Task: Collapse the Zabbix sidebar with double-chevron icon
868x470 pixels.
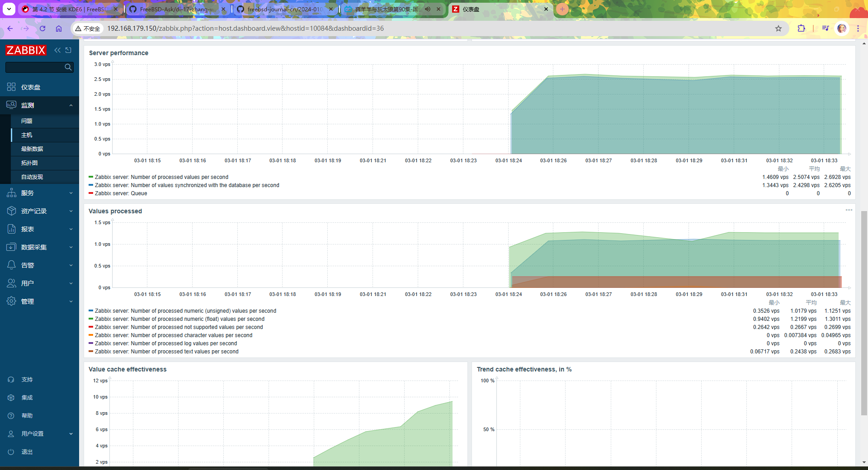Action: [57, 50]
